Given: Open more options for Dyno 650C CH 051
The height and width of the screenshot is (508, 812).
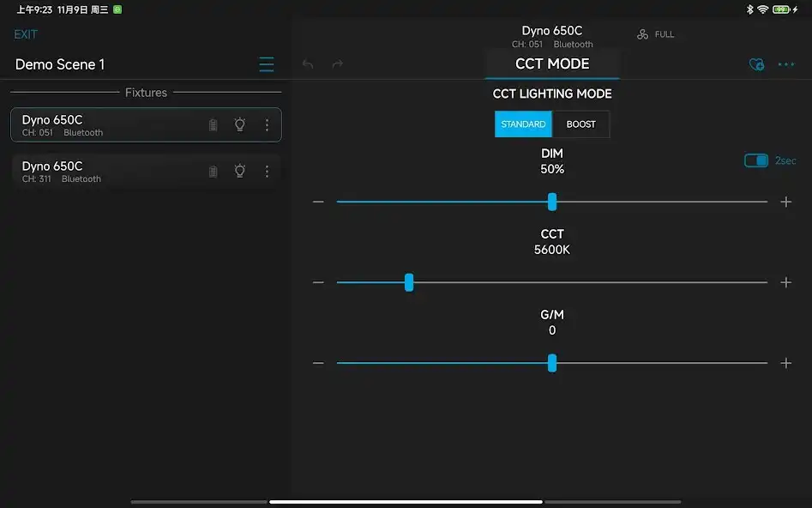Looking at the screenshot, I should [x=267, y=125].
